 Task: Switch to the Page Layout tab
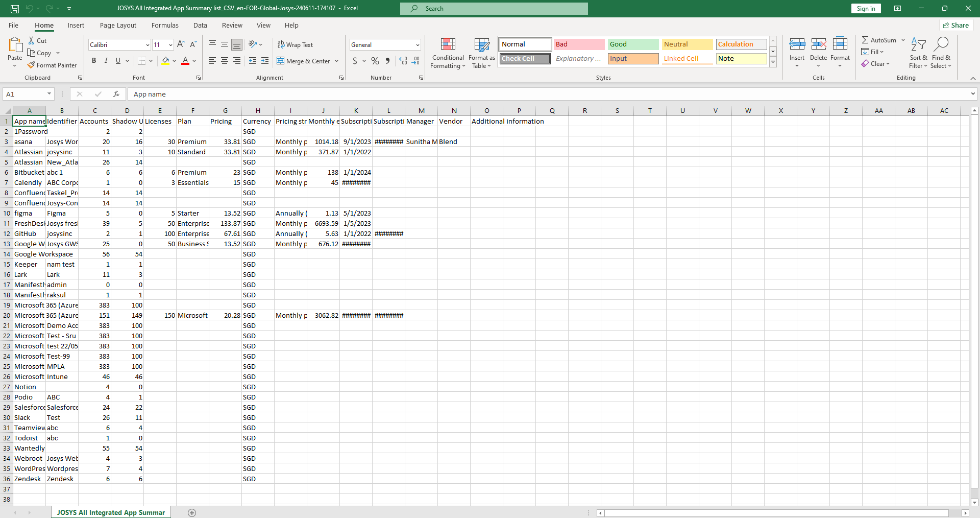coord(118,26)
